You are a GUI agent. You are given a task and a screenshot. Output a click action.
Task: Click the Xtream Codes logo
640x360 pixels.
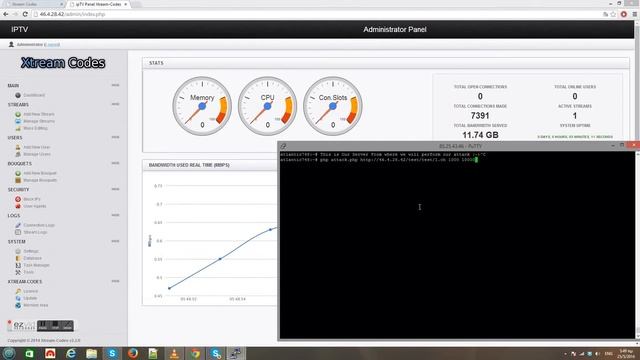point(63,63)
